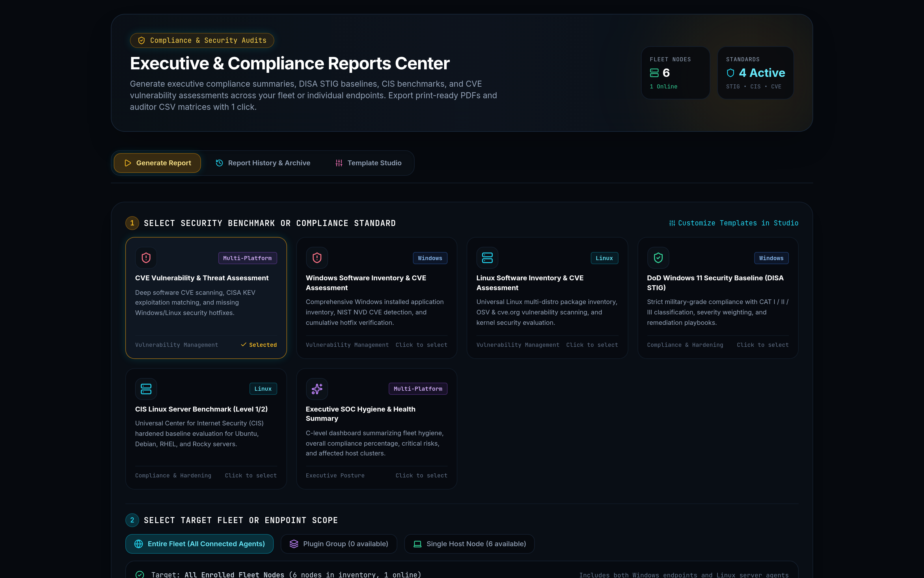Image resolution: width=924 pixels, height=578 pixels.
Task: Click the play icon in Generate Report tab
Action: 128,163
